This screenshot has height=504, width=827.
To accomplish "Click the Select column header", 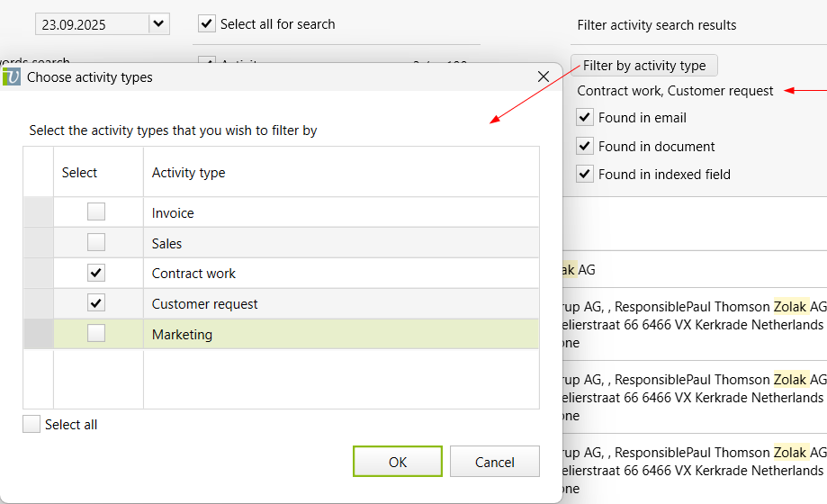I will click(x=97, y=172).
